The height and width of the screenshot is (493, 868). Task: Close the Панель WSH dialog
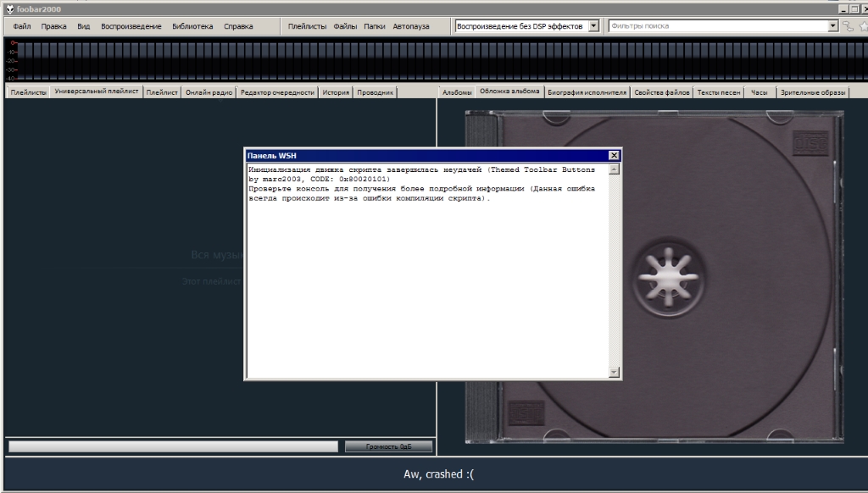(x=614, y=156)
